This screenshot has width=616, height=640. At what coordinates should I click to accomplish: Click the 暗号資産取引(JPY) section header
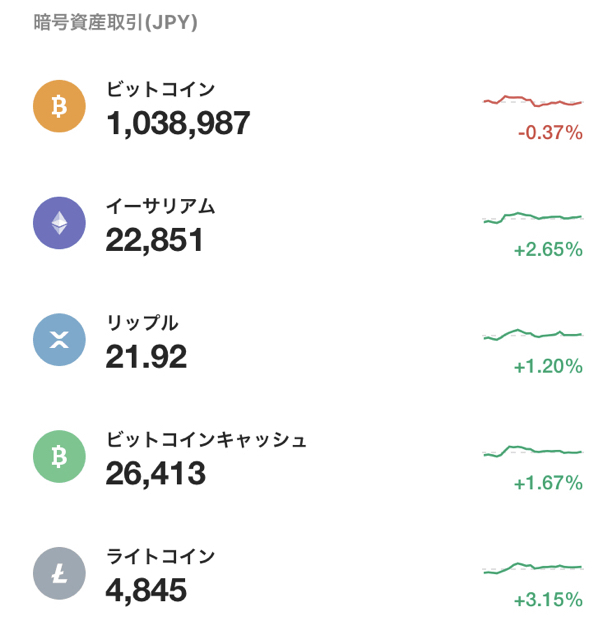coord(115,22)
